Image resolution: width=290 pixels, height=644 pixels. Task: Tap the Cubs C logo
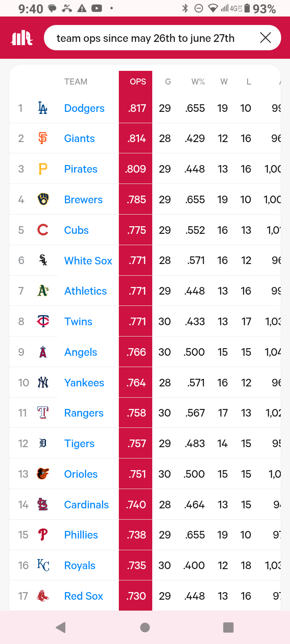pos(43,230)
